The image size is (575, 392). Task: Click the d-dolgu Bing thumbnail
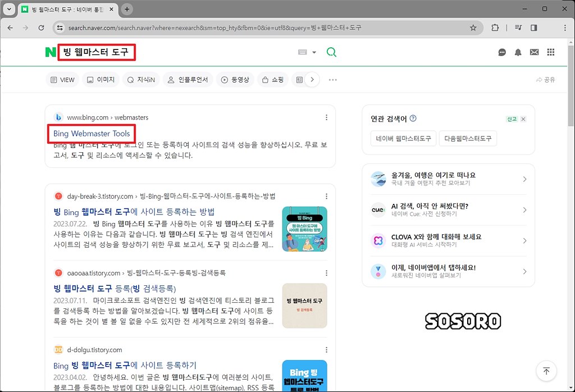click(305, 376)
